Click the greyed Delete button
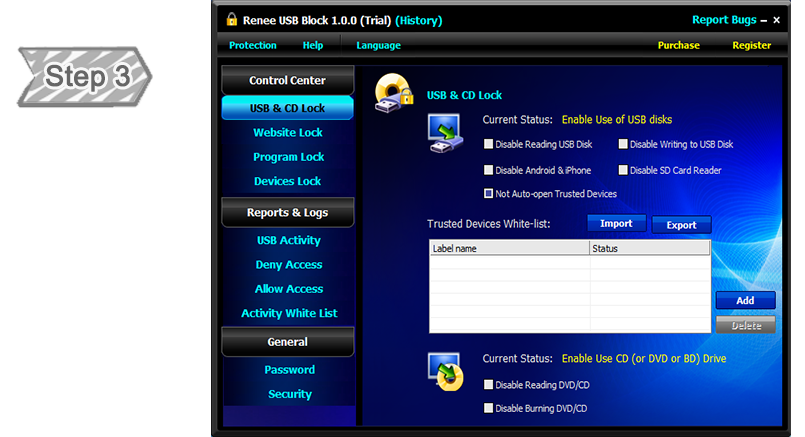Viewport: 805px width, 437px height. tap(745, 325)
